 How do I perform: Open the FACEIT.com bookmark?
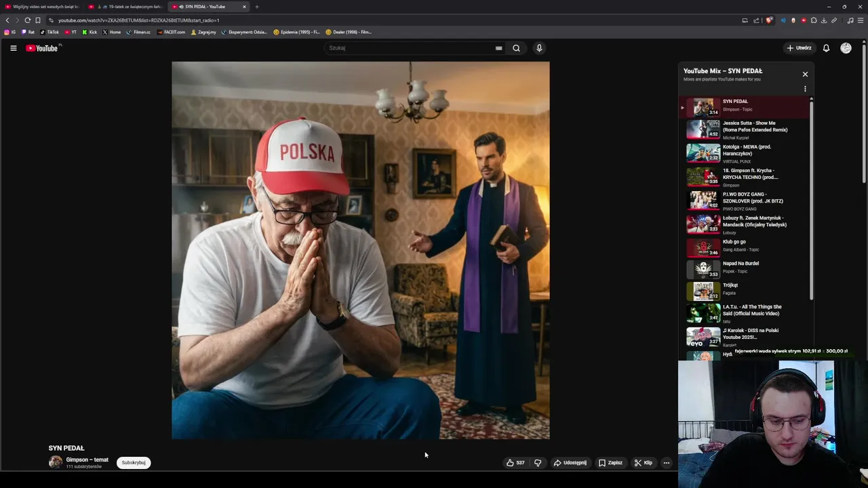coord(171,32)
